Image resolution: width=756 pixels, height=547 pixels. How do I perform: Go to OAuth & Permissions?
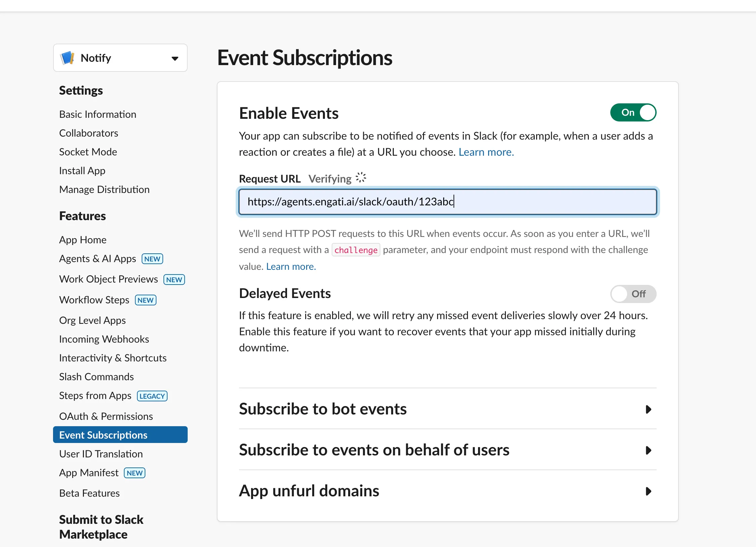106,416
